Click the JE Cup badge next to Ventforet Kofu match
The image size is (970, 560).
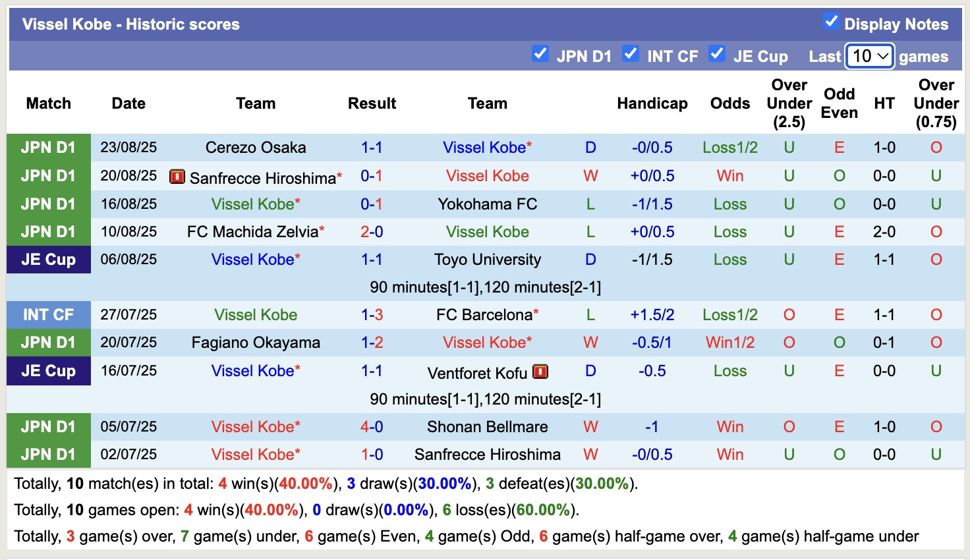coord(48,371)
